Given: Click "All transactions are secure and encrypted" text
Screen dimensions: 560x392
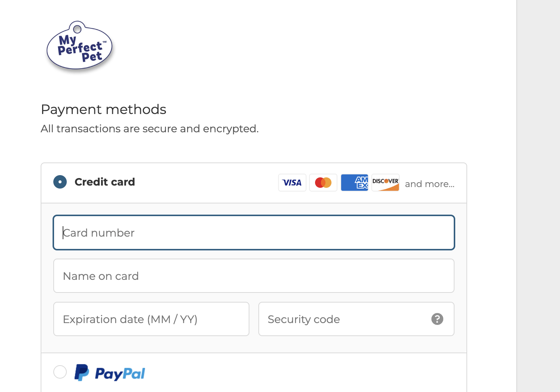Looking at the screenshot, I should point(150,129).
